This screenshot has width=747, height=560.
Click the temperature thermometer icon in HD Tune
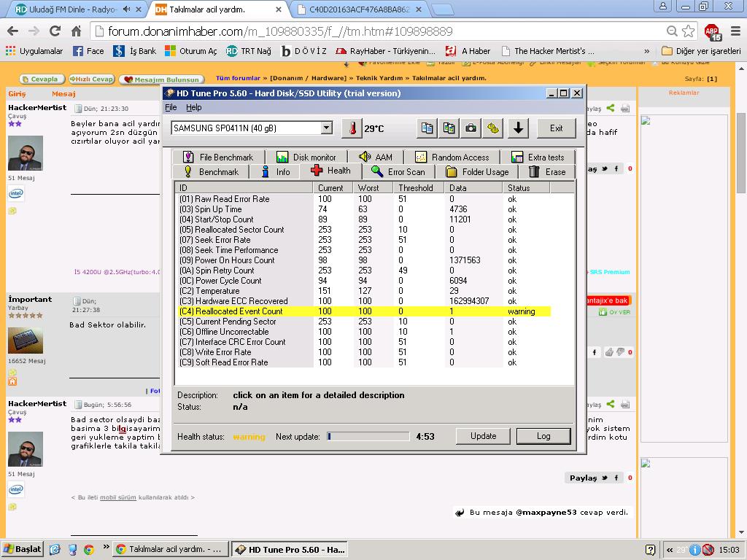click(x=352, y=128)
